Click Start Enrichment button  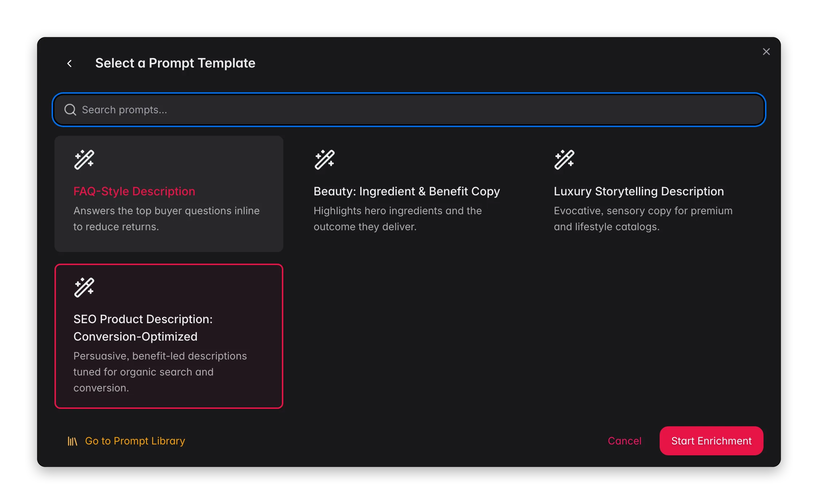711,441
